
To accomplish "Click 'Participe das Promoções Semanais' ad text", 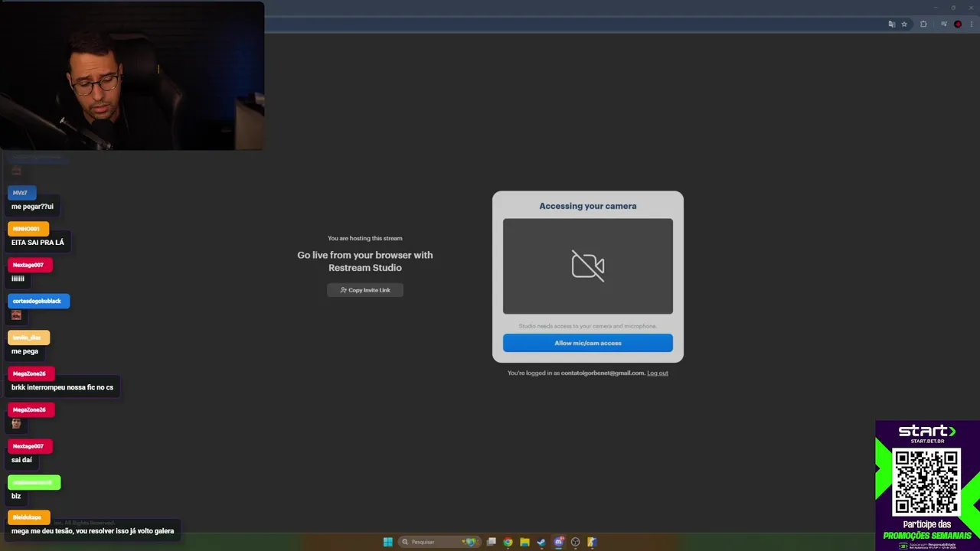I will [x=926, y=530].
